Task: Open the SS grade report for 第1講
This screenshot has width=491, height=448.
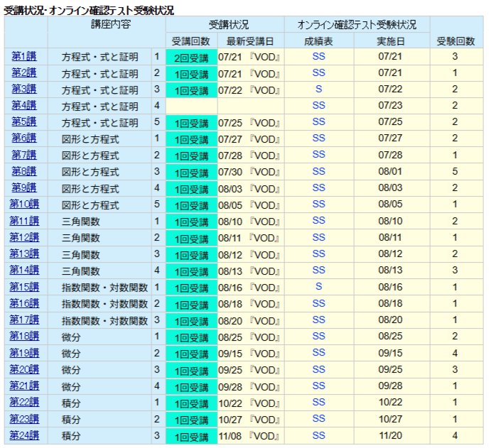Action: 318,55
